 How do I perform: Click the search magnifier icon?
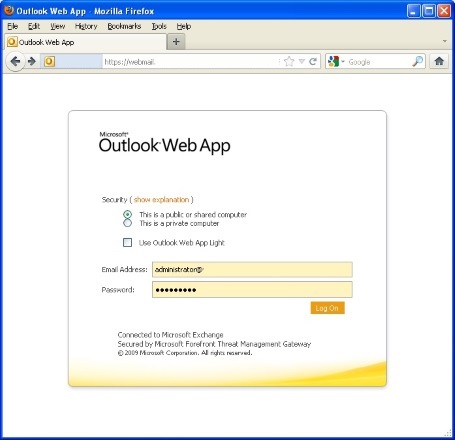pos(417,61)
